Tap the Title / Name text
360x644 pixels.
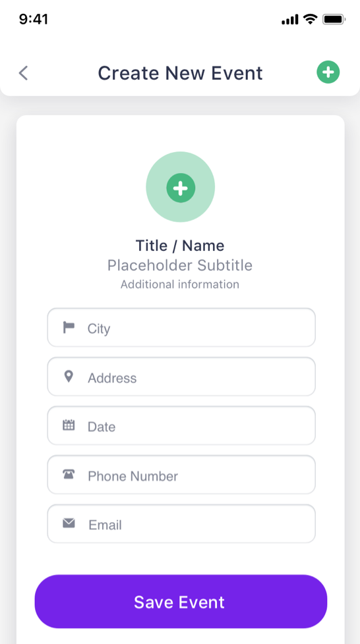[180, 246]
